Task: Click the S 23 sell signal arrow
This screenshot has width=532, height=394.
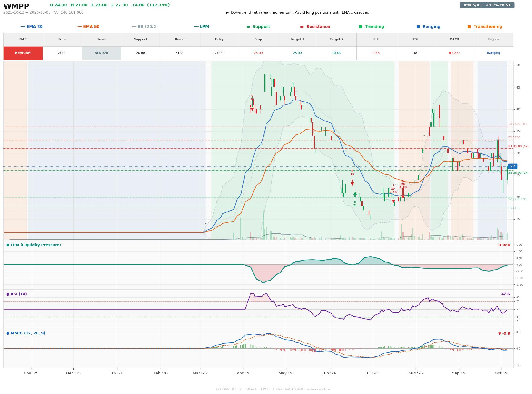Action: [x=352, y=184]
